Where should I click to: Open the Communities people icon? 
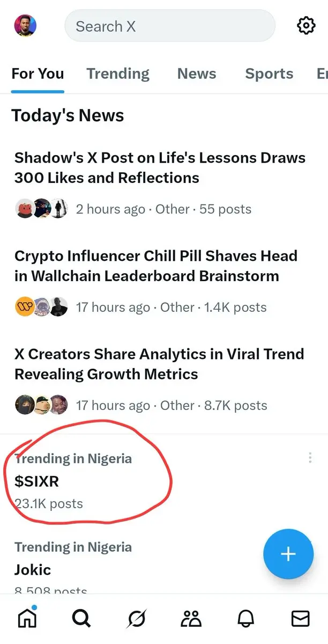(191, 619)
